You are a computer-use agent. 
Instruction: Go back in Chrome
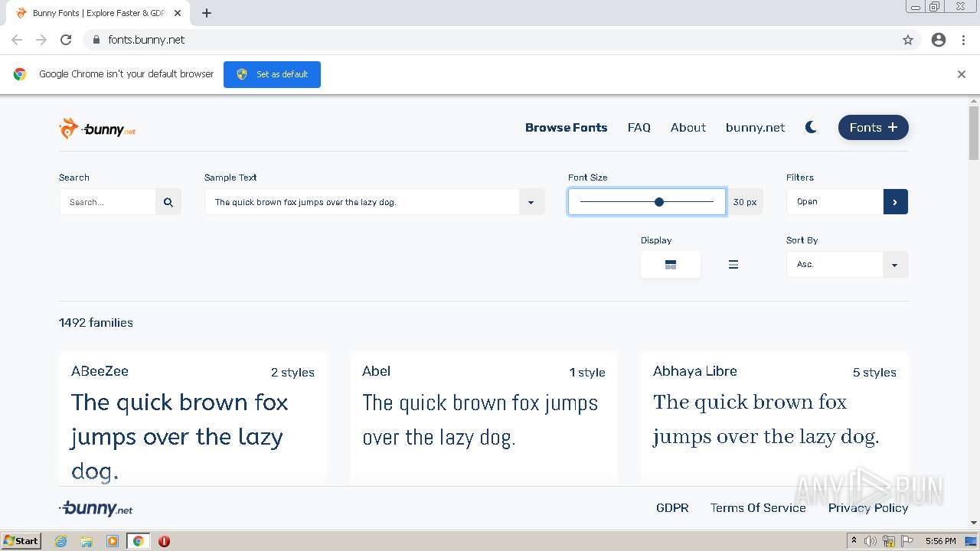[x=17, y=40]
